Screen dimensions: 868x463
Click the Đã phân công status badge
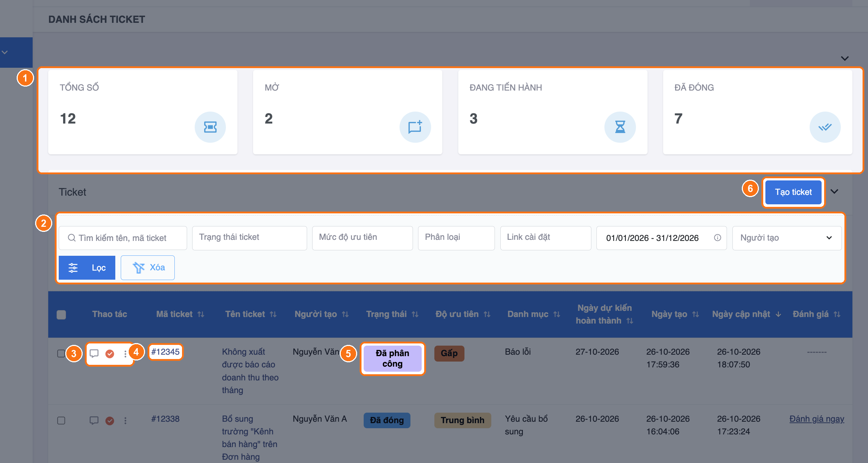coord(392,358)
